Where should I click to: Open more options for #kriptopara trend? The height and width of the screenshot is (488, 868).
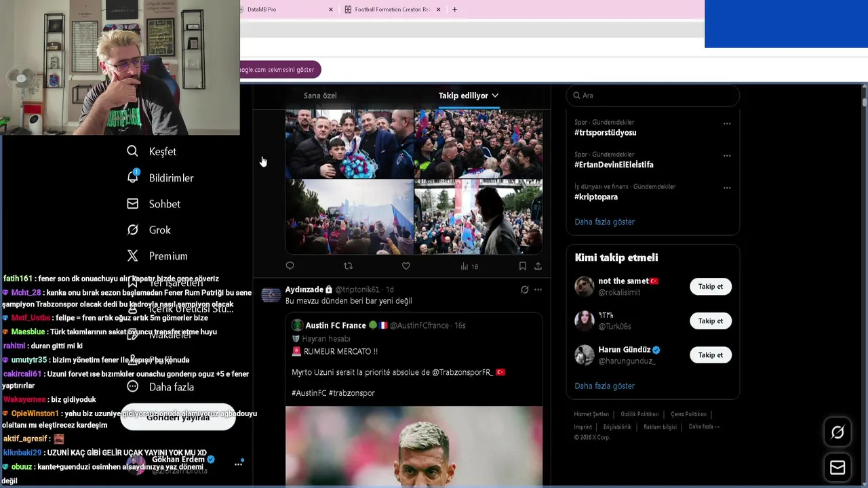727,187
